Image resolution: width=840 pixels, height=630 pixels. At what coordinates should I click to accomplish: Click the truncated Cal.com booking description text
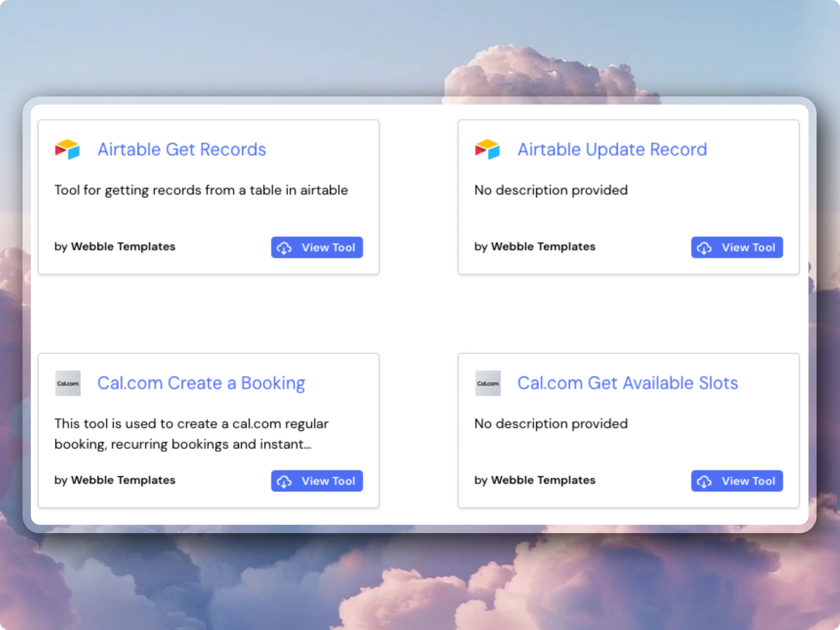pos(191,434)
